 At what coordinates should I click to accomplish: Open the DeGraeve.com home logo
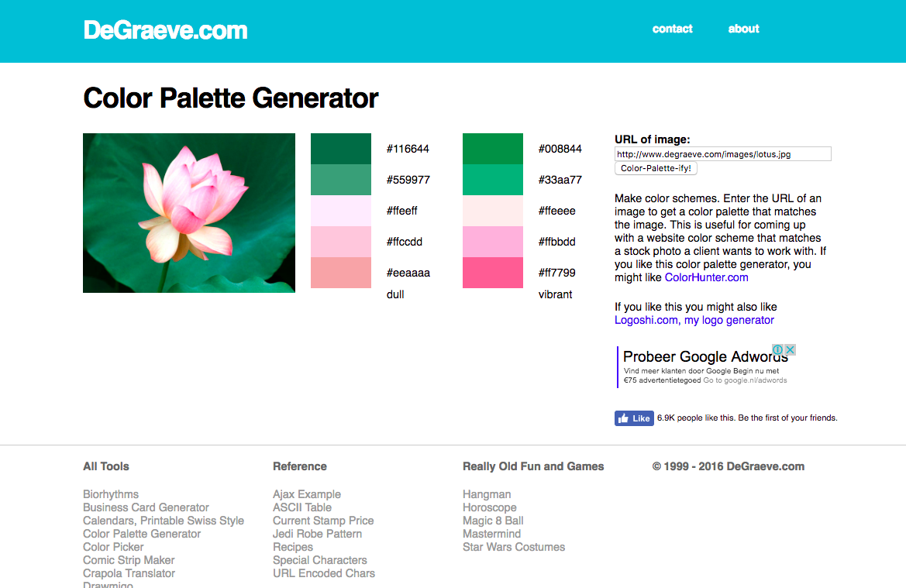coord(166,30)
